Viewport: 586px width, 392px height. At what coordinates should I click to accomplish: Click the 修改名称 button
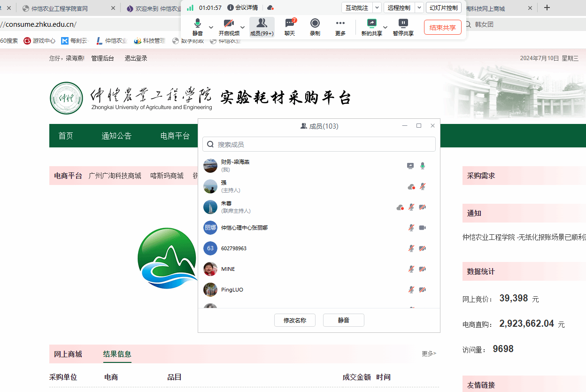click(x=294, y=320)
